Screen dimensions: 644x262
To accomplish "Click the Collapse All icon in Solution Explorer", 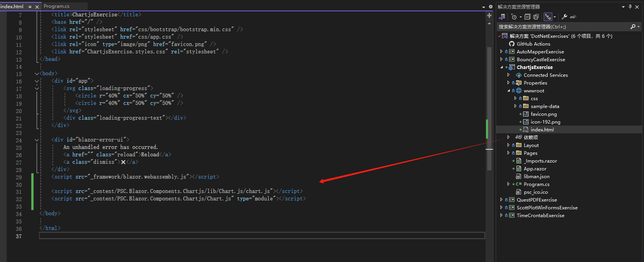I will [x=527, y=17].
